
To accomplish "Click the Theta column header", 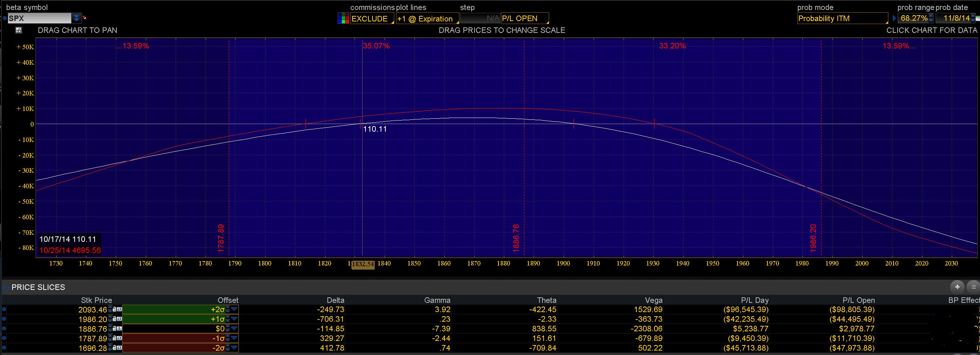I will (x=547, y=300).
